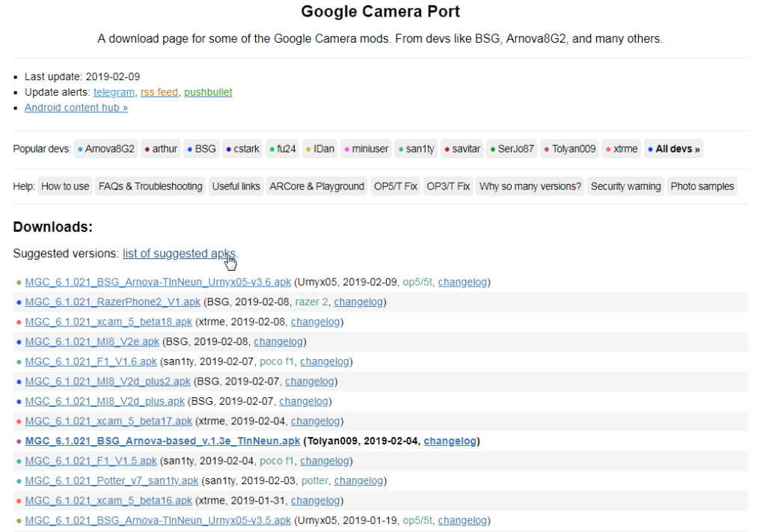Open changelog for MI8_V2e apk

pyautogui.click(x=280, y=342)
